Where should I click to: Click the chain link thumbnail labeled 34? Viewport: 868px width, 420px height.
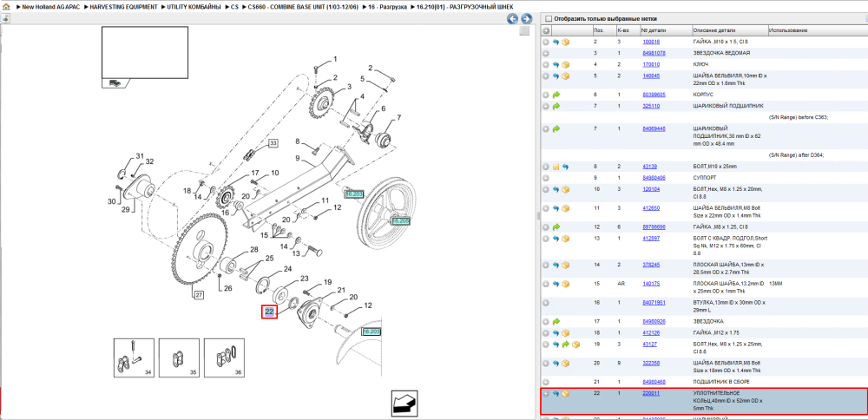click(134, 358)
